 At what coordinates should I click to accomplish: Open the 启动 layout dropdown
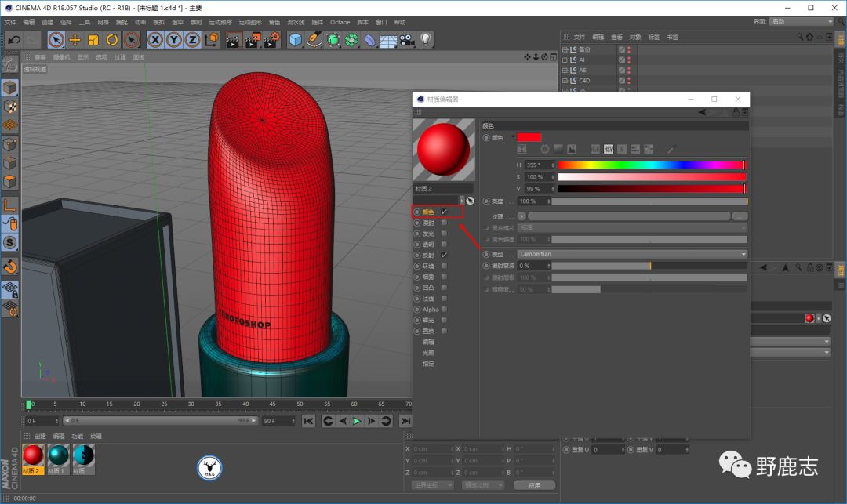click(x=801, y=21)
